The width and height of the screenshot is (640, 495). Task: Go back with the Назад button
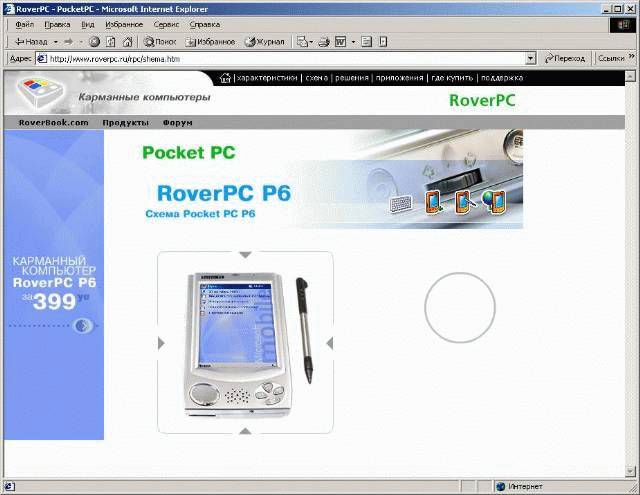click(x=31, y=42)
